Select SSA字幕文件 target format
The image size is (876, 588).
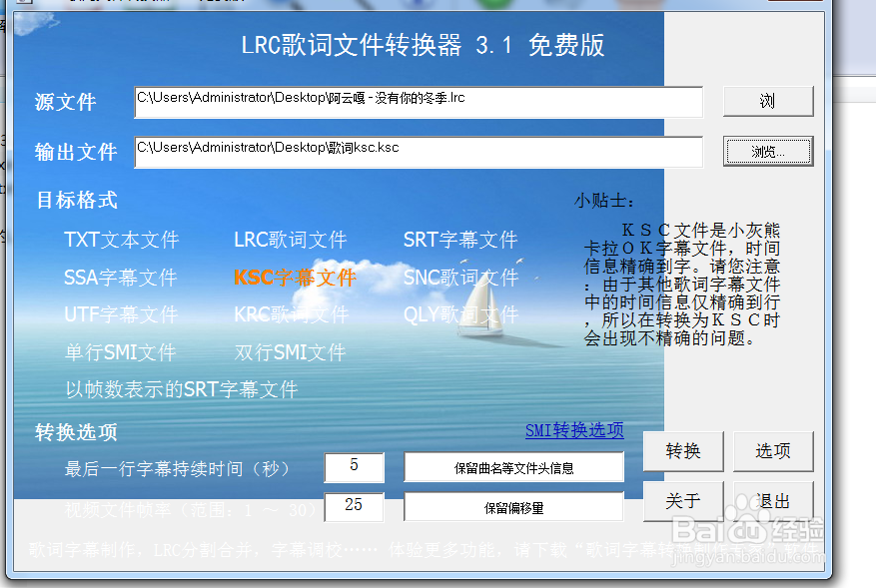[121, 277]
